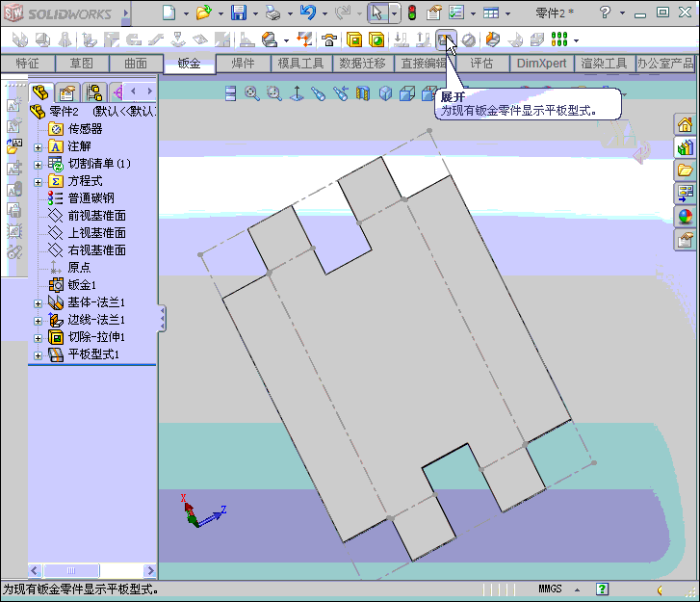
Task: Click the Open file folder icon
Action: pos(203,13)
